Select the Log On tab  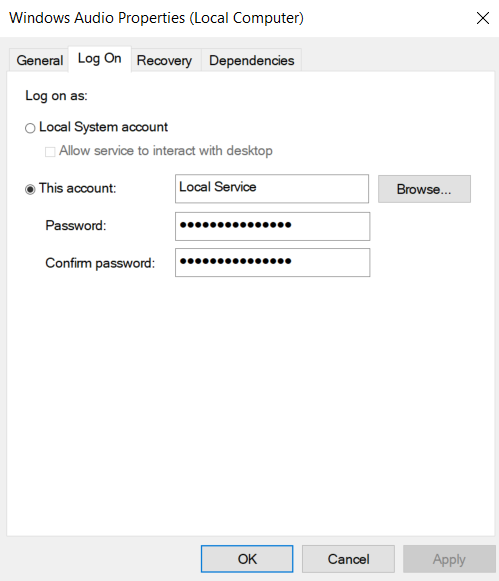pyautogui.click(x=100, y=59)
